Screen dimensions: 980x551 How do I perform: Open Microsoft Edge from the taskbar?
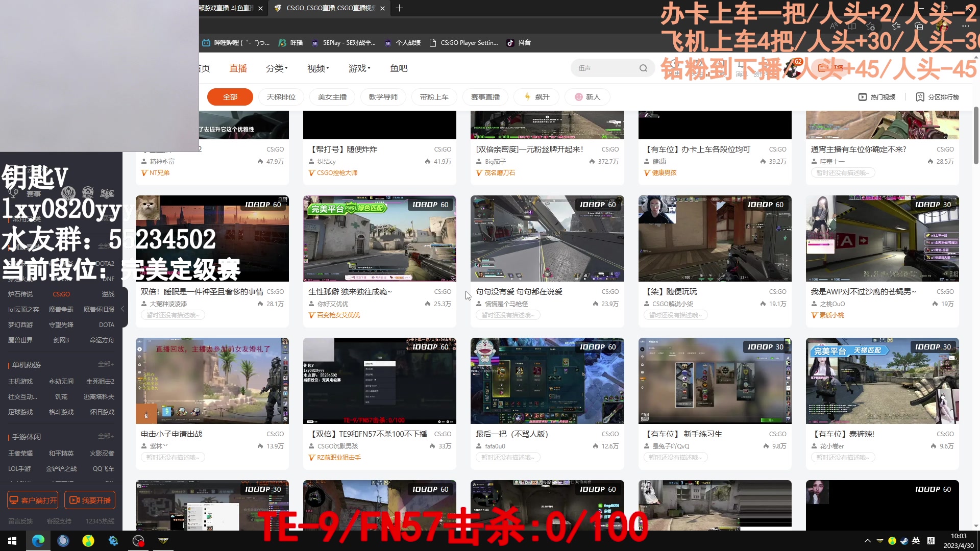pyautogui.click(x=38, y=541)
